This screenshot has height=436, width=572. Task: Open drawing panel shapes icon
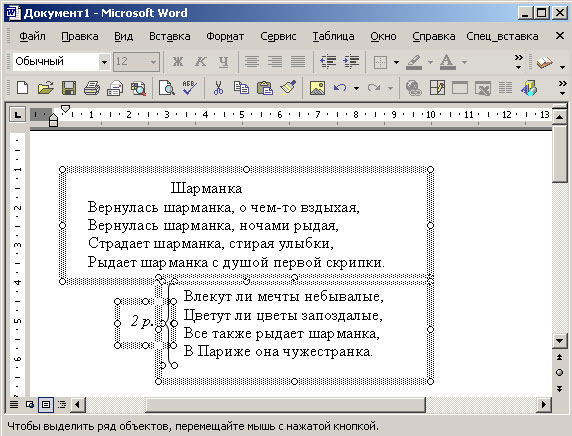tap(529, 88)
